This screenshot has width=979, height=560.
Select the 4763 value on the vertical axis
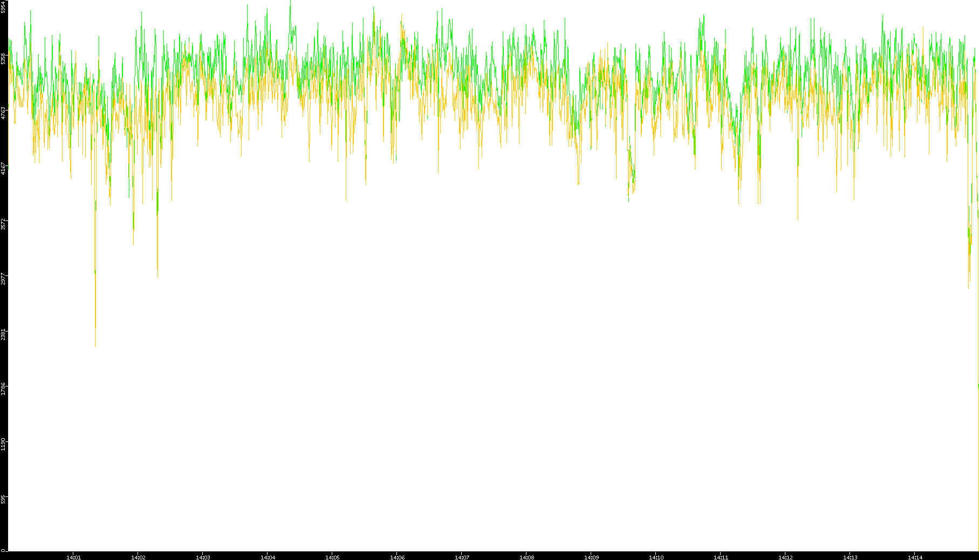4,113
